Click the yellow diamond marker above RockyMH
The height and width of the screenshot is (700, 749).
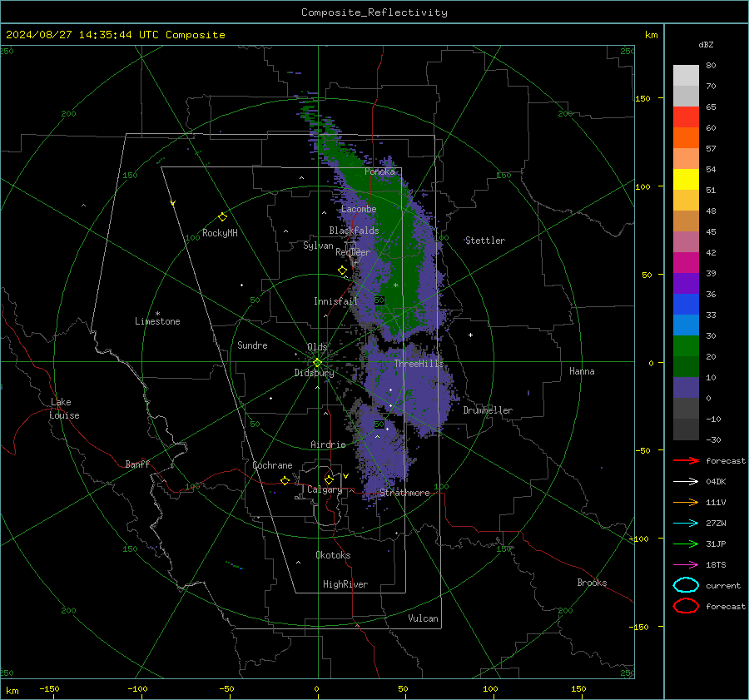coord(222,217)
